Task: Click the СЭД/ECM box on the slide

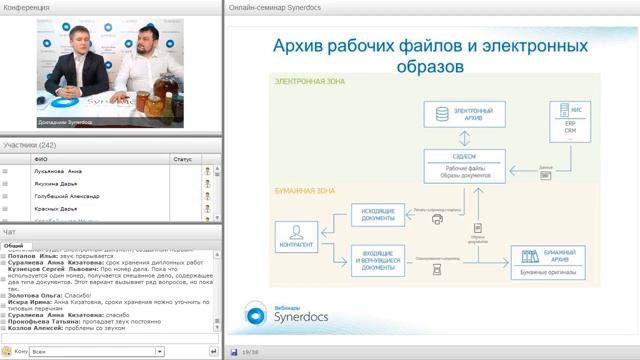Action: click(x=464, y=166)
